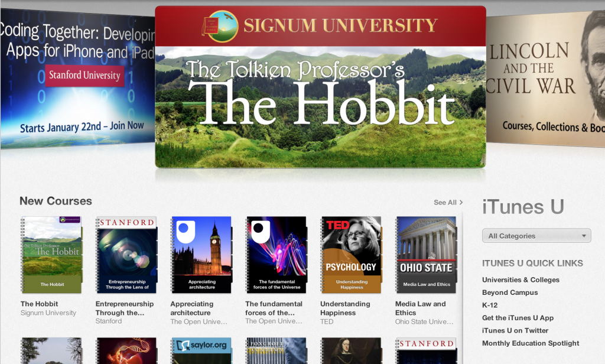Click the TED provider name under Understanding Happiness
This screenshot has height=364, width=605.
(326, 321)
